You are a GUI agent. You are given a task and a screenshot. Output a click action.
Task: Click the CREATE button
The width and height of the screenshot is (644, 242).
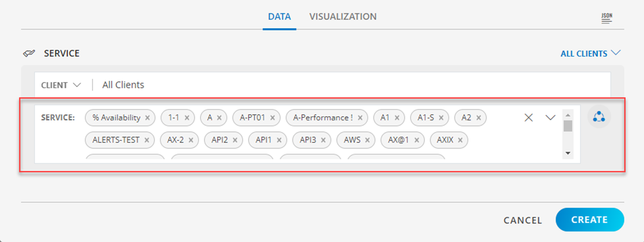tap(590, 220)
